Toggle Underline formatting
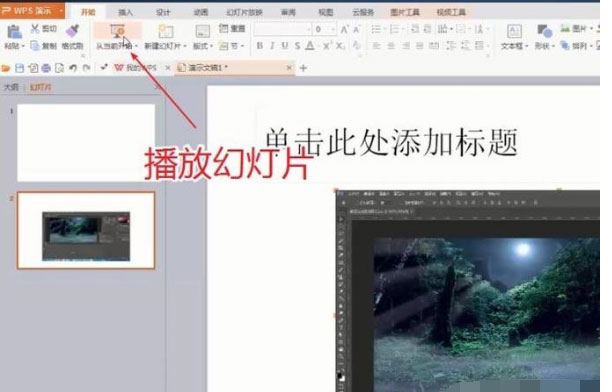 285,46
